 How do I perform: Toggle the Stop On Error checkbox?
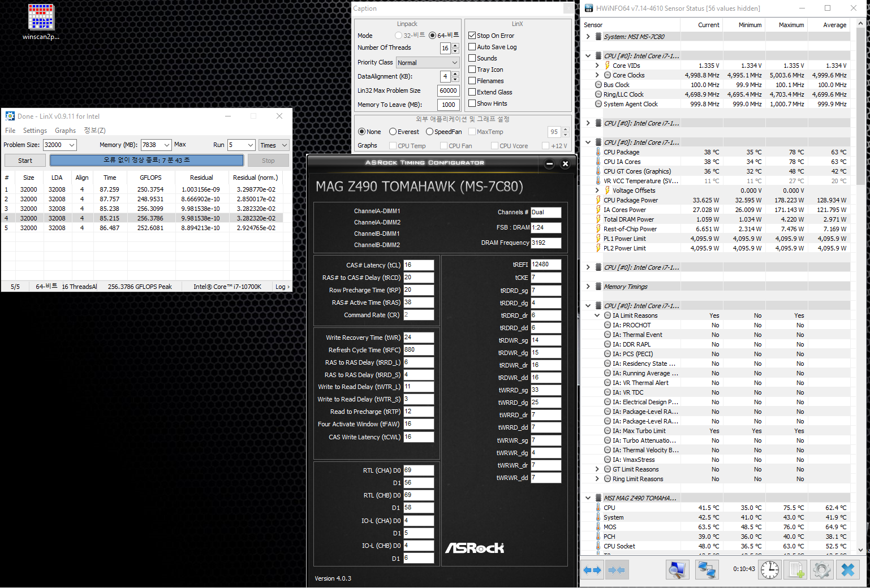[472, 36]
